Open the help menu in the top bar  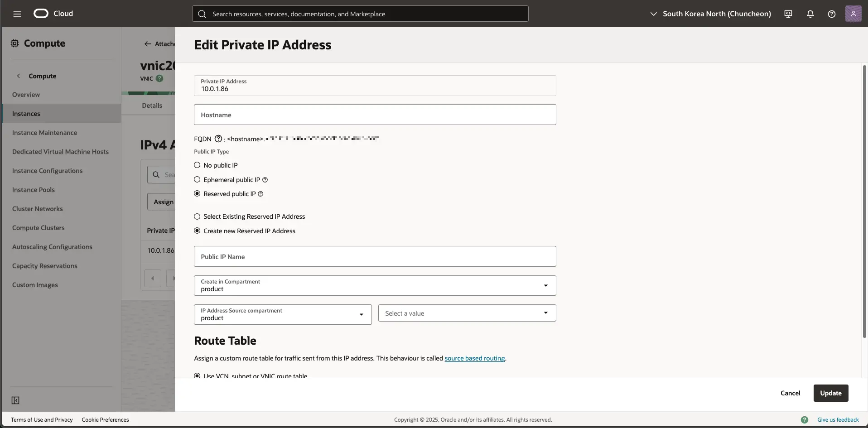pos(831,14)
